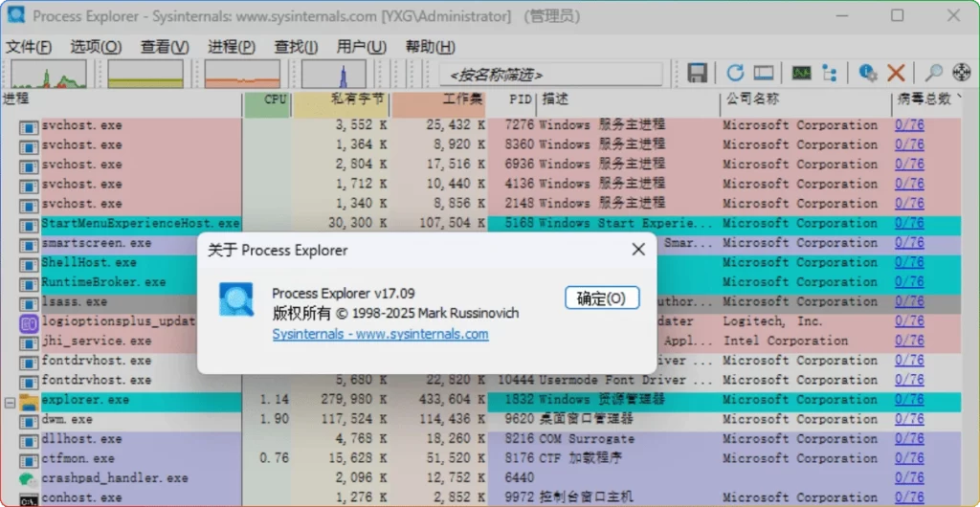This screenshot has width=980, height=507.
Task: Select the Find Window's Process crosshair icon
Action: point(961,74)
